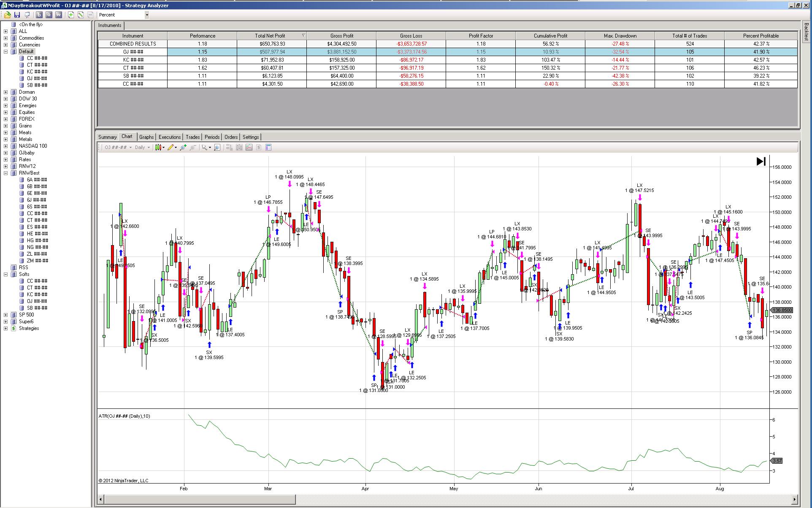Select the pencil drawing tools icon

click(x=171, y=147)
